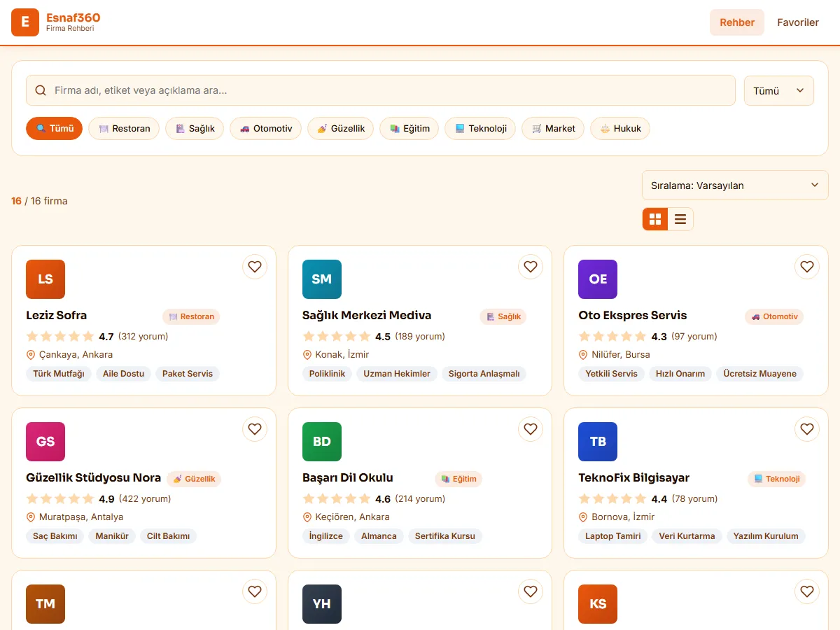The width and height of the screenshot is (840, 630).
Task: Click the Sertifika Kursu tag
Action: pyautogui.click(x=445, y=536)
